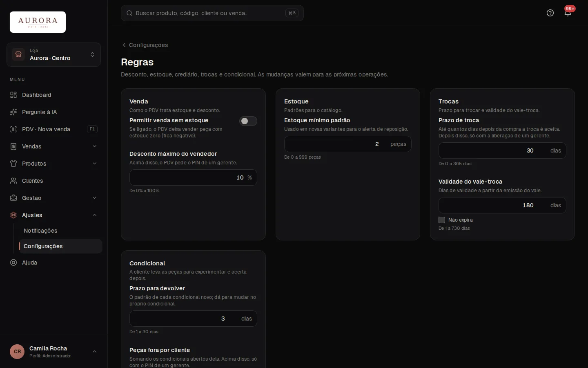
Task: Click the CR user avatar
Action: click(x=17, y=352)
